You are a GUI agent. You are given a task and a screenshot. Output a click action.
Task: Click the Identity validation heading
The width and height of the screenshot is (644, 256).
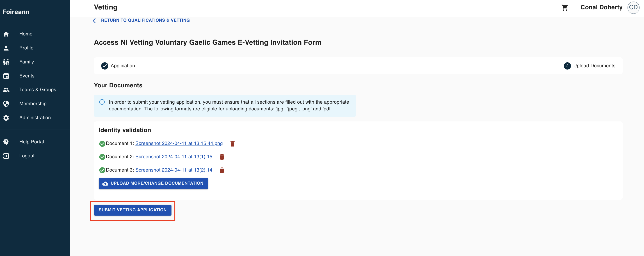(125, 130)
